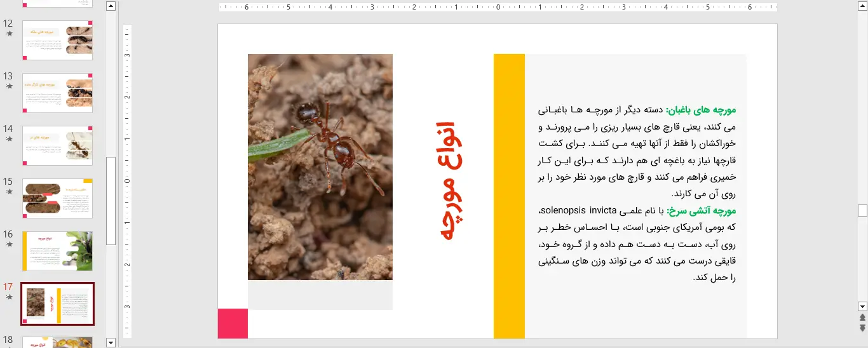This screenshot has height=348, width=868.
Task: Click the Next Slide double-arrow button
Action: coord(862,328)
